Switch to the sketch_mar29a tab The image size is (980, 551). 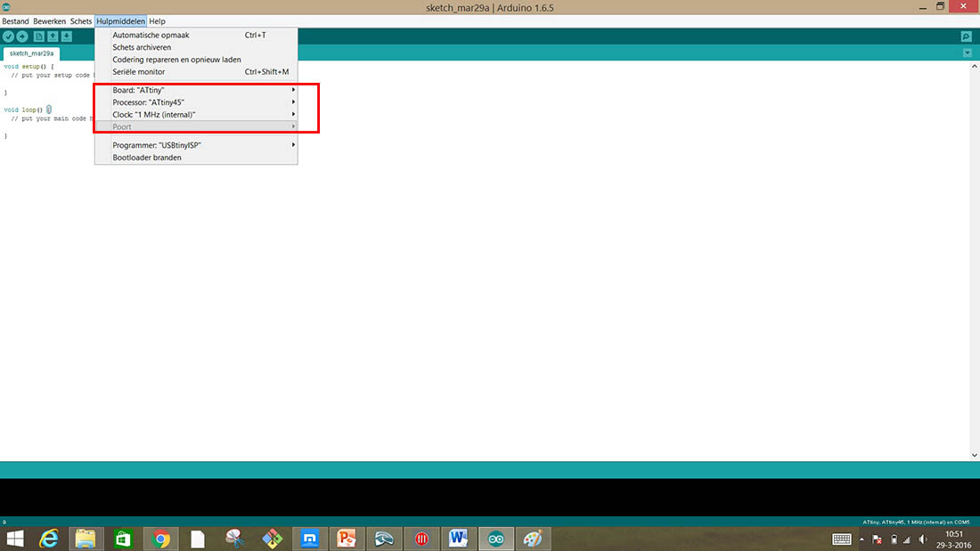point(31,53)
